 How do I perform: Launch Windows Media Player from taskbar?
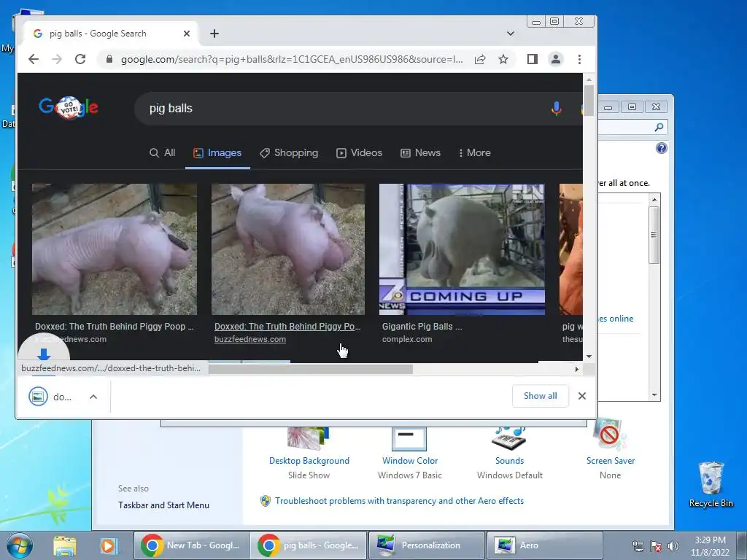108,545
